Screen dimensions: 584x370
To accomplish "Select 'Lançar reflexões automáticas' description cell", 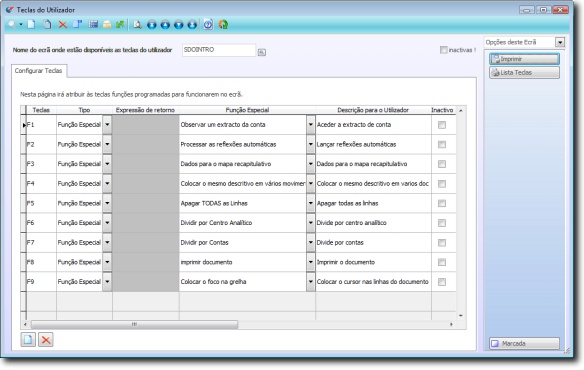I will coord(373,144).
